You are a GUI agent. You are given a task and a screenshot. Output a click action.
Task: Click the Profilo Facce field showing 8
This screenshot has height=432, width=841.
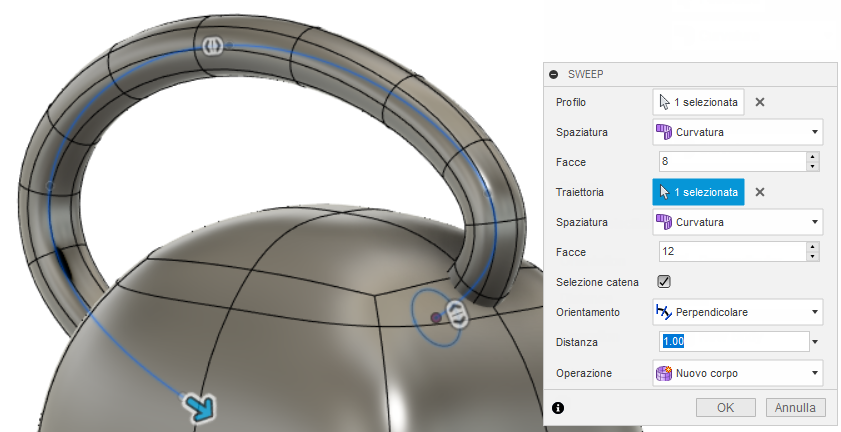click(733, 162)
